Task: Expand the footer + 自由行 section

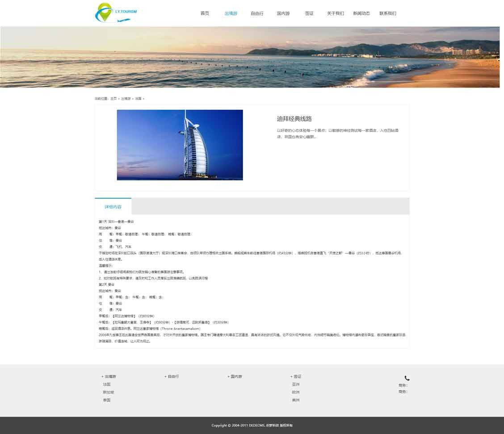Action: (x=172, y=376)
